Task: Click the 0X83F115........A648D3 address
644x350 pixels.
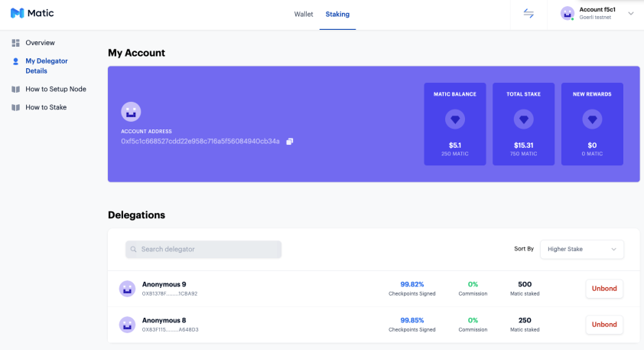Action: tap(170, 329)
